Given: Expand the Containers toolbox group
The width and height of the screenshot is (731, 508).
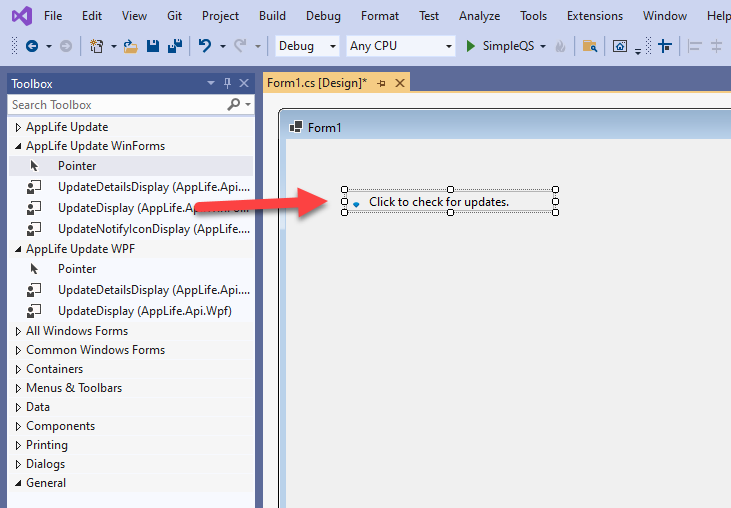Looking at the screenshot, I should tap(18, 370).
